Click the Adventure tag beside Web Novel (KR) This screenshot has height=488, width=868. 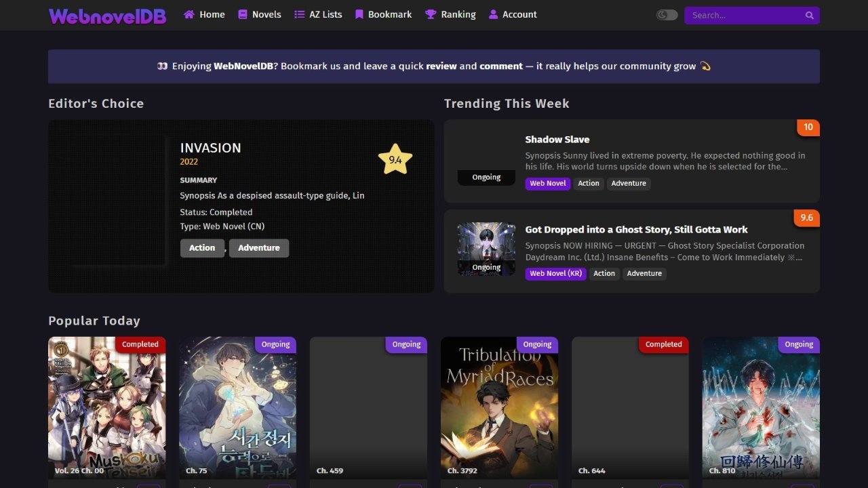pyautogui.click(x=644, y=274)
